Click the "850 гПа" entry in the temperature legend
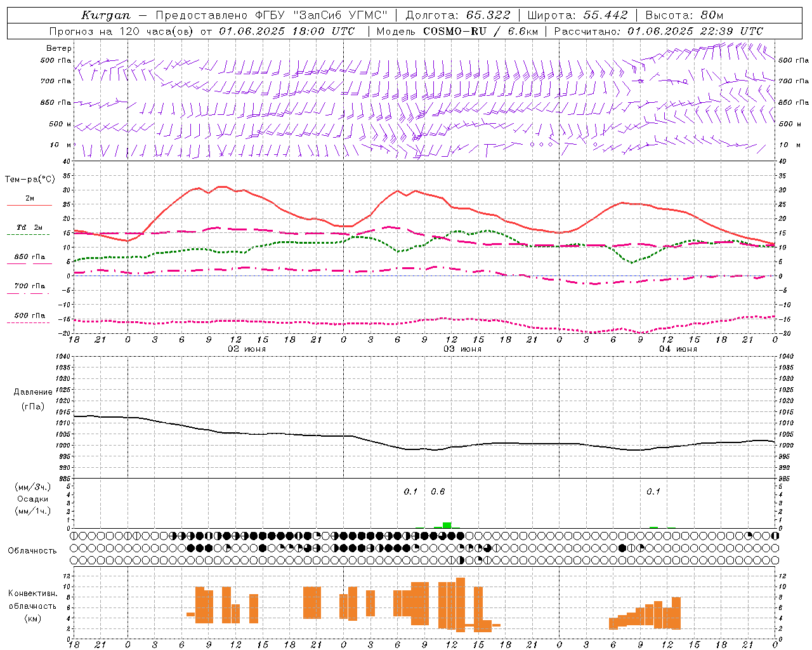Screen dimensions: 812x650 coord(30,257)
